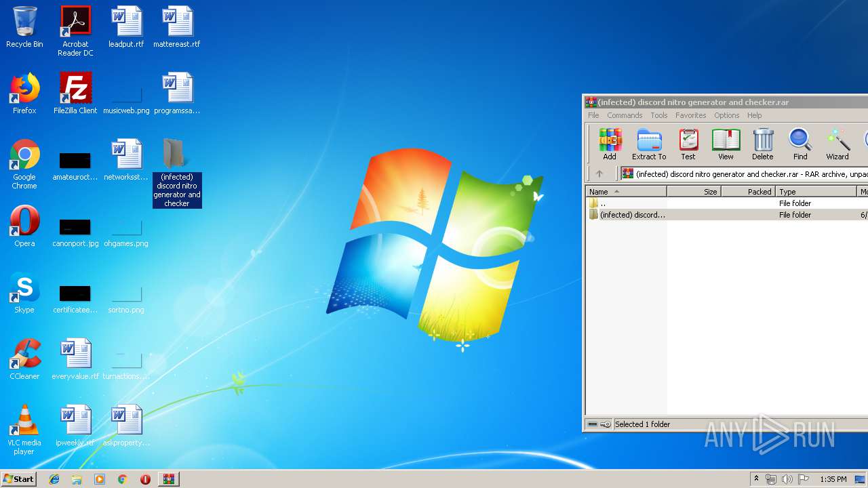This screenshot has width=868, height=488.
Task: Open the Options menu
Action: point(727,115)
